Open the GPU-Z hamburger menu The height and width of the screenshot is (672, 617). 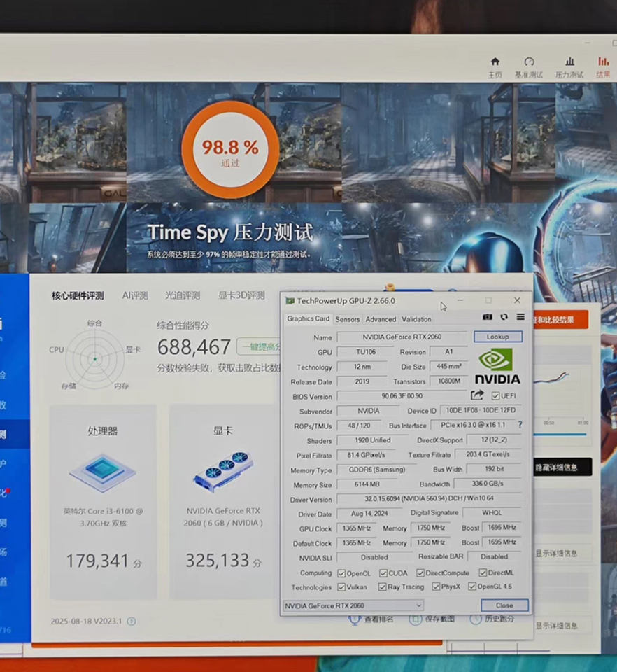(520, 318)
